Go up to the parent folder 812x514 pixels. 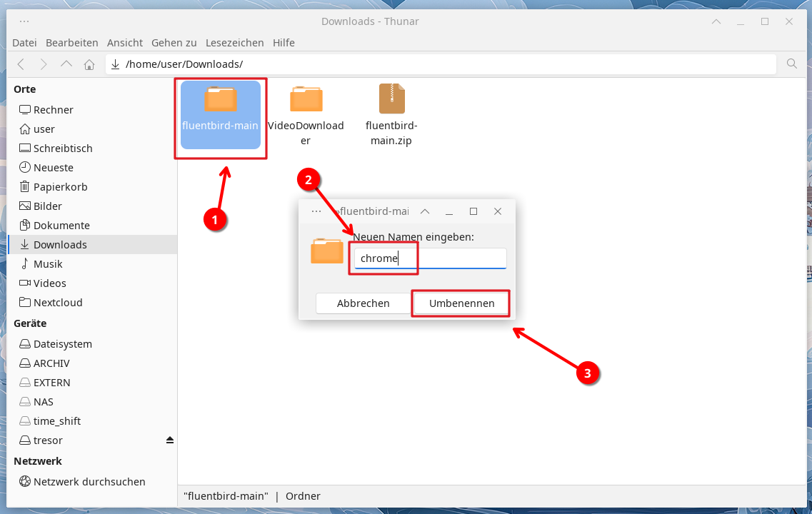66,64
